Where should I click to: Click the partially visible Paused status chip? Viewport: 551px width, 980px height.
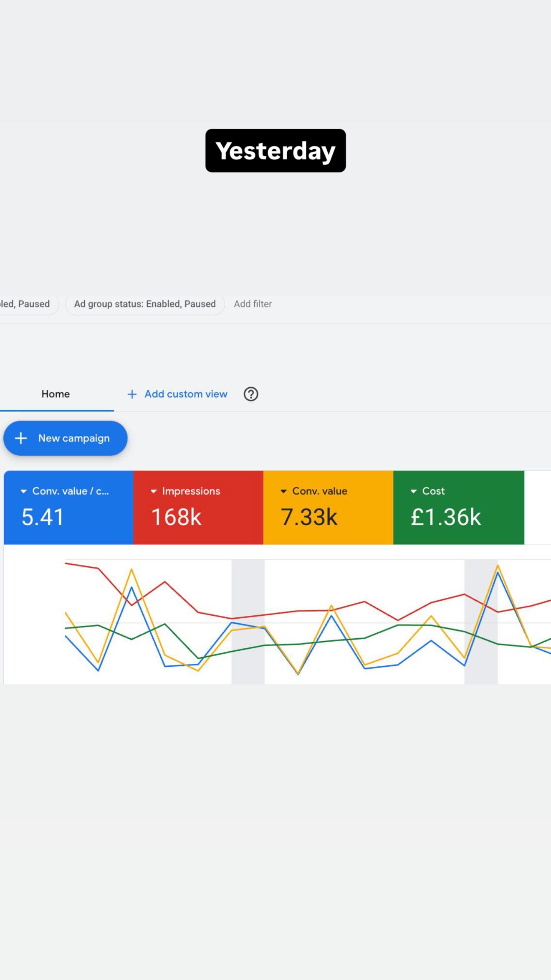[27, 304]
